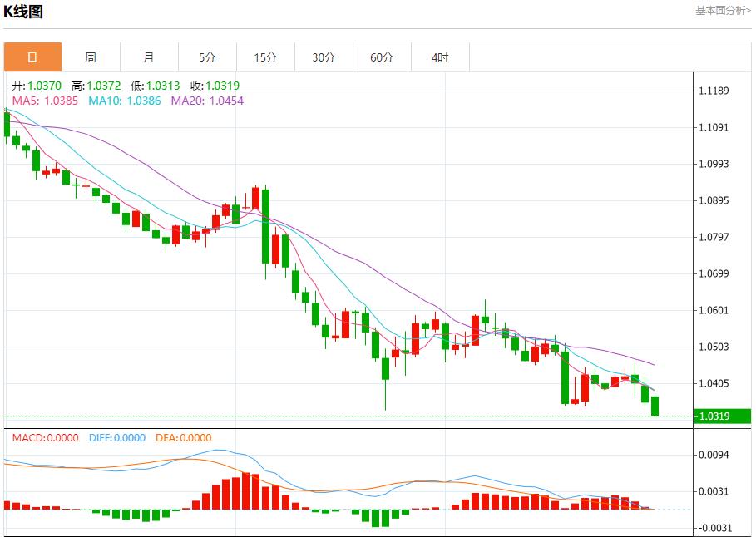The height and width of the screenshot is (537, 756).
Task: Switch to the 5分 interval tab
Action: click(x=207, y=57)
